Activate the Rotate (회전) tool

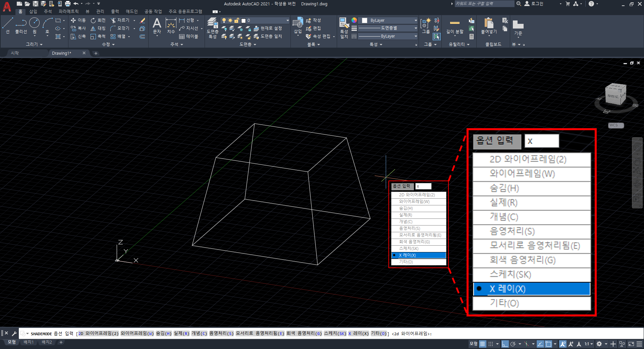pyautogui.click(x=98, y=20)
